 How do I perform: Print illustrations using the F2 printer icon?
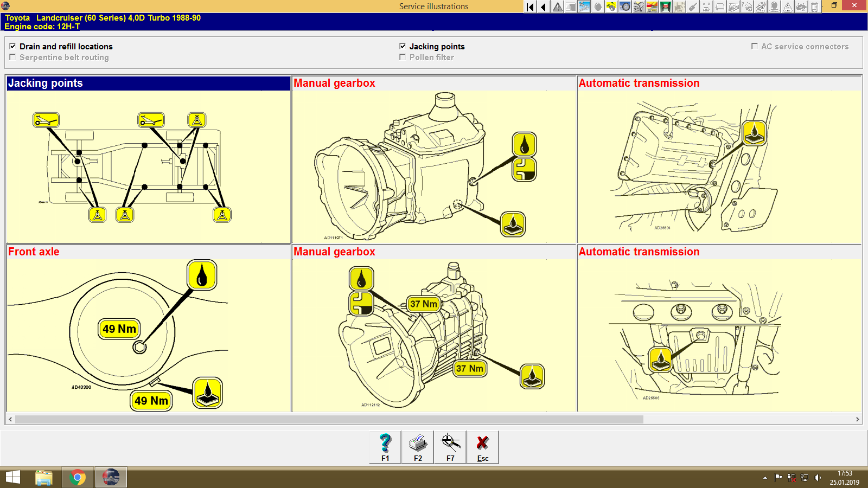tap(417, 445)
